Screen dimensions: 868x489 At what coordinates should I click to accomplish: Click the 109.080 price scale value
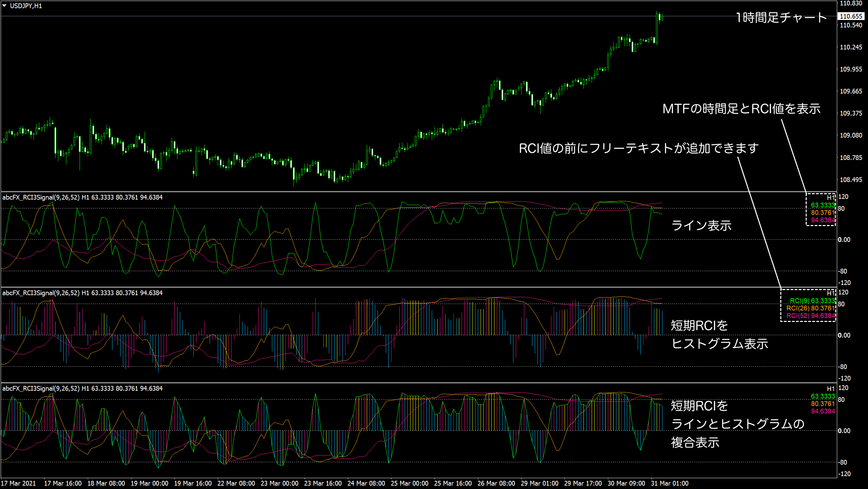pos(851,135)
